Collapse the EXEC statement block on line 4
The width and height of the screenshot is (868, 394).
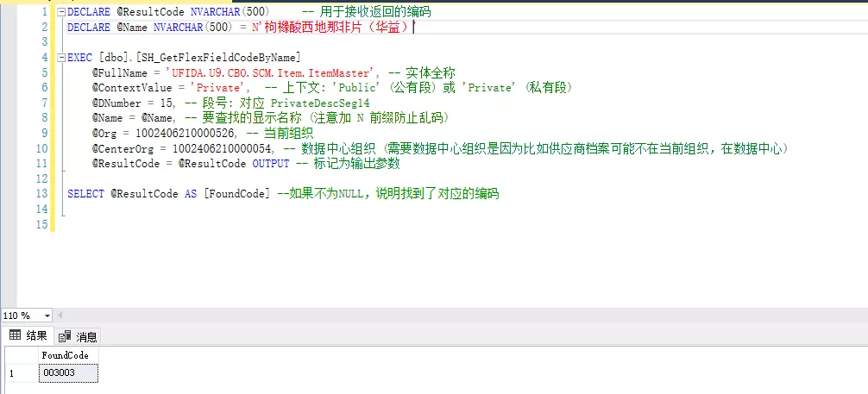point(60,57)
